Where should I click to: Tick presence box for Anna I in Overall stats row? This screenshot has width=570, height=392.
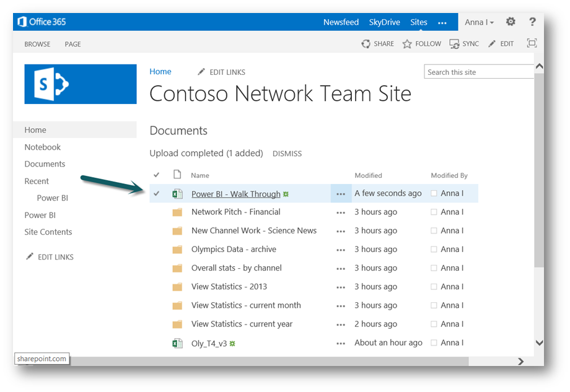coord(434,268)
